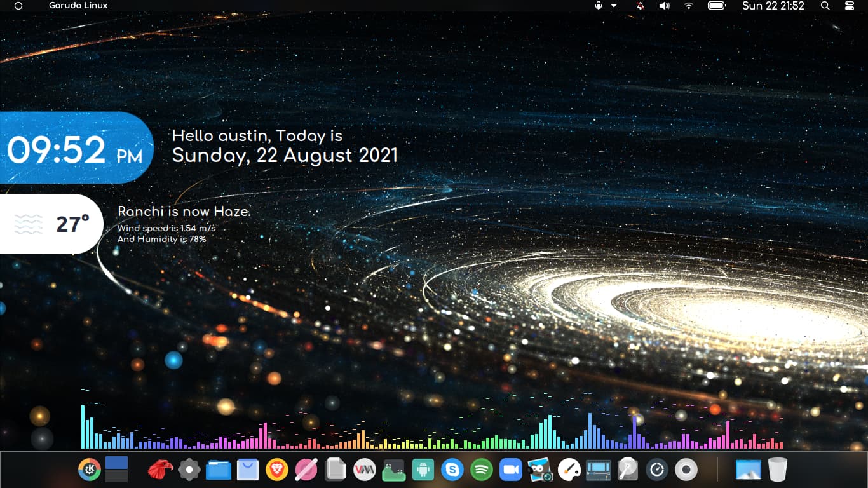The image size is (868, 488).
Task: Open the Trash in the dock
Action: [x=777, y=470]
